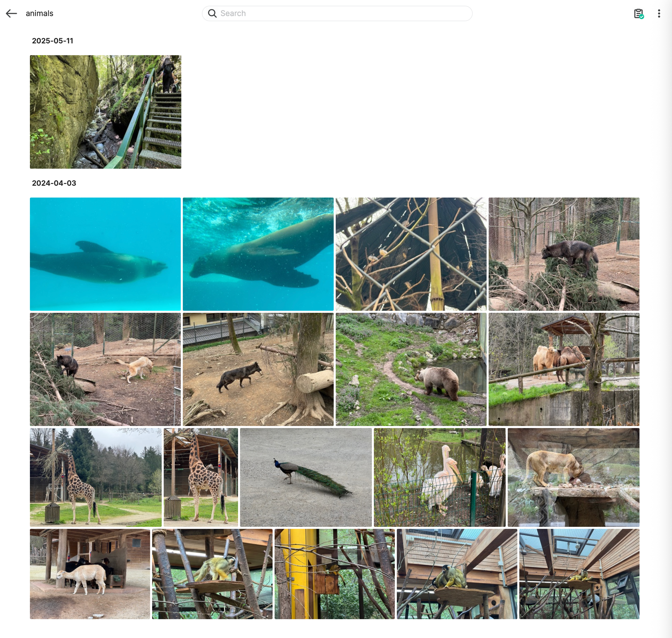Go back using the left arrow icon
This screenshot has width=672, height=638.
(11, 13)
